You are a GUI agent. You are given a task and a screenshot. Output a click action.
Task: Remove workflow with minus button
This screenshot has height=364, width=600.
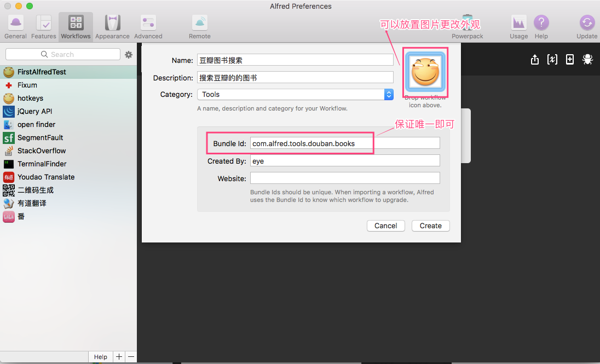[x=131, y=357]
